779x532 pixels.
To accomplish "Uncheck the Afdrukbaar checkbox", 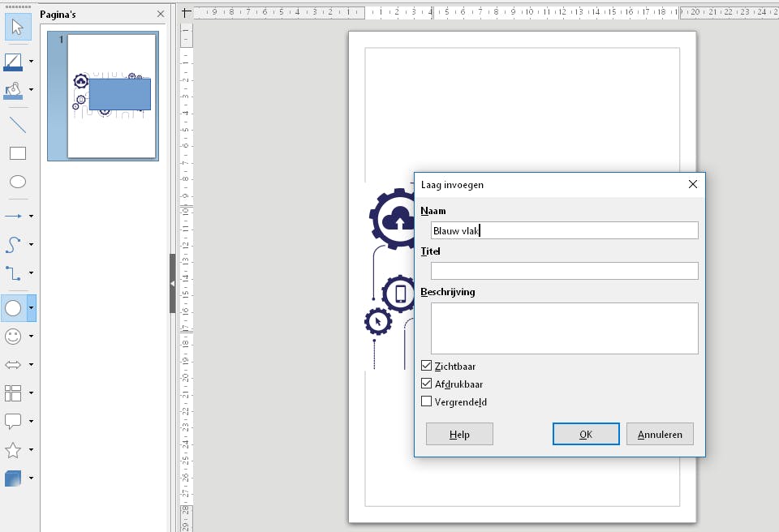I will (426, 384).
